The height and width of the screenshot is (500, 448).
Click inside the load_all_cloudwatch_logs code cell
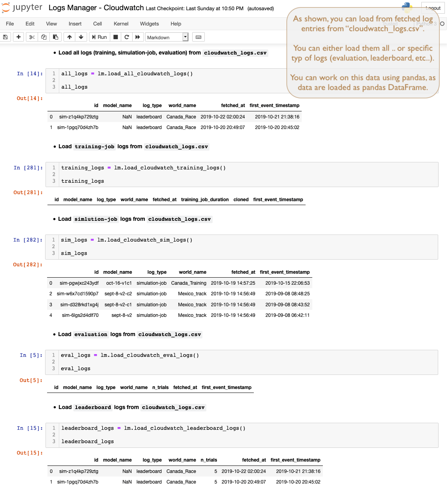[173, 80]
